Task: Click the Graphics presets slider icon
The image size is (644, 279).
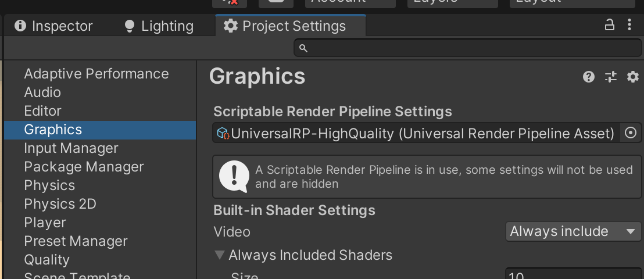Action: (x=610, y=77)
